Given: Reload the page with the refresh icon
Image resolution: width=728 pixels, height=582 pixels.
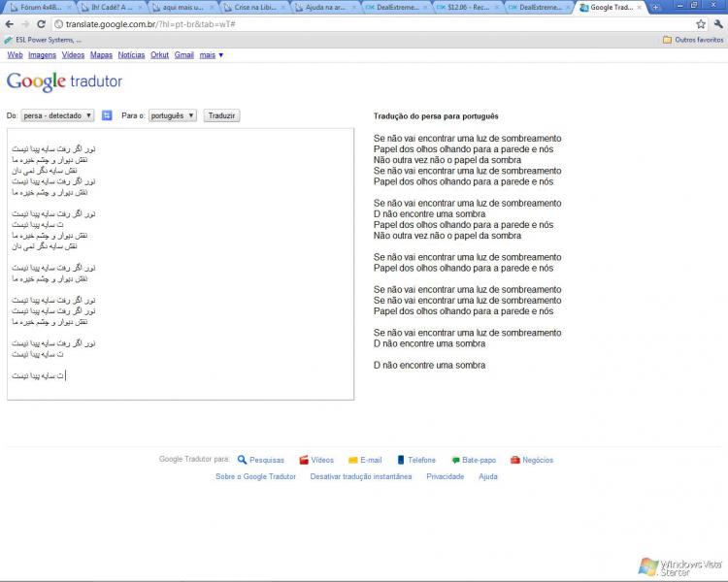Looking at the screenshot, I should [41, 24].
